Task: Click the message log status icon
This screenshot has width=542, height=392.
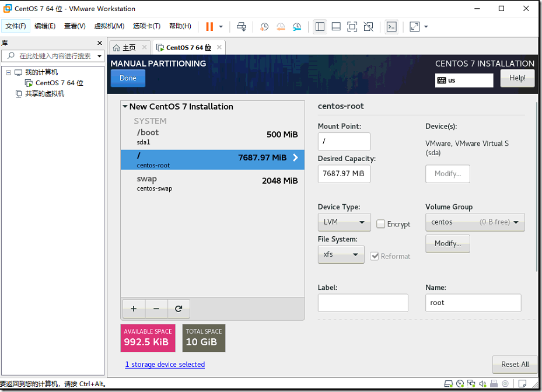Action: [x=522, y=384]
